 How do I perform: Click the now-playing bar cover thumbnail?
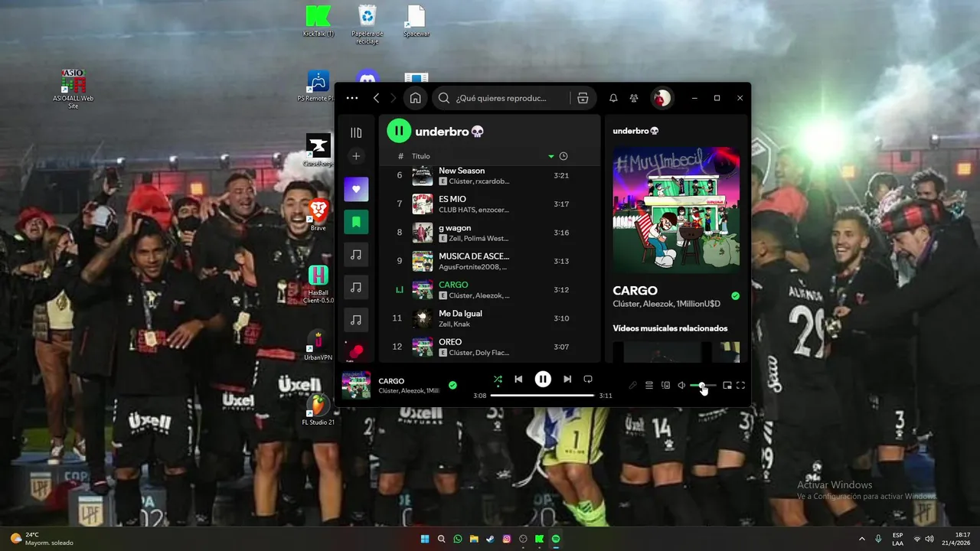(356, 386)
